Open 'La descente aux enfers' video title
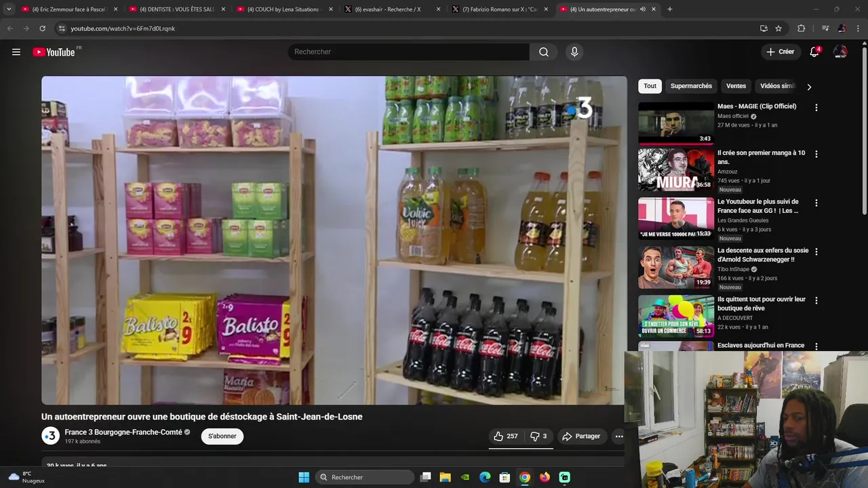Image resolution: width=868 pixels, height=488 pixels. click(x=763, y=255)
